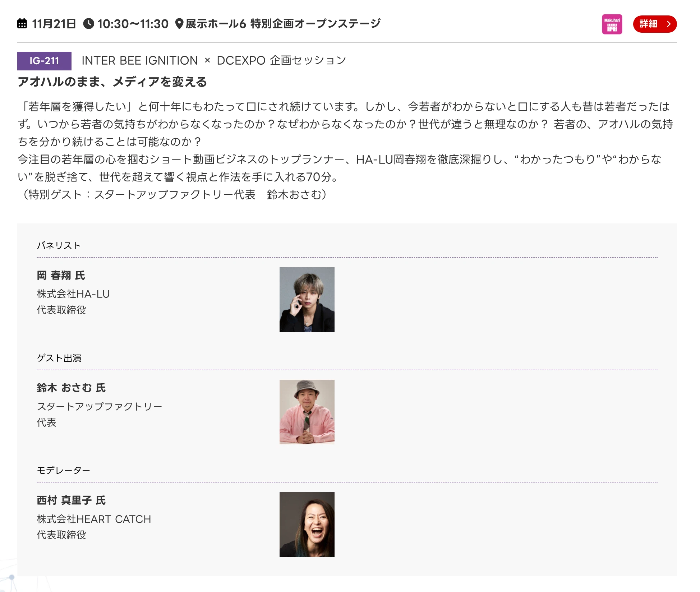The width and height of the screenshot is (700, 592).
Task: Open 岡 春翔 氏 portrait photo
Action: [307, 299]
